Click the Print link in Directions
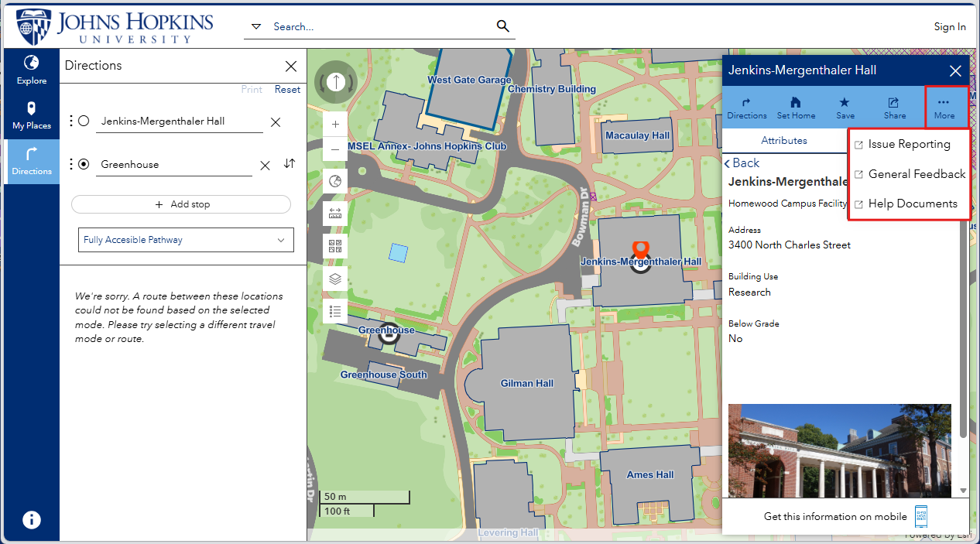 point(252,89)
